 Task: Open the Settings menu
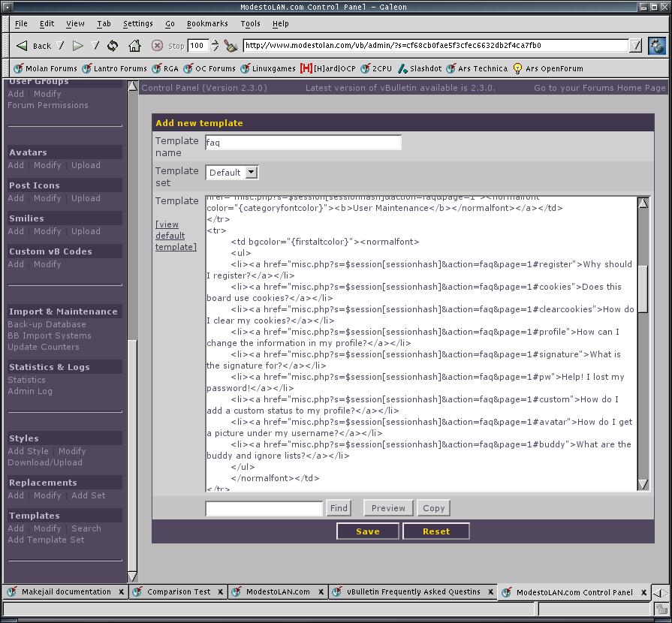[137, 23]
